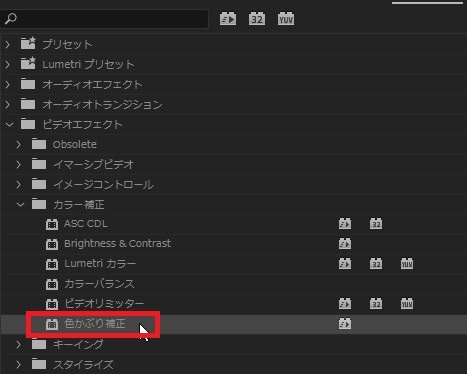
Task: Click the search field in Effects panel
Action: point(104,19)
